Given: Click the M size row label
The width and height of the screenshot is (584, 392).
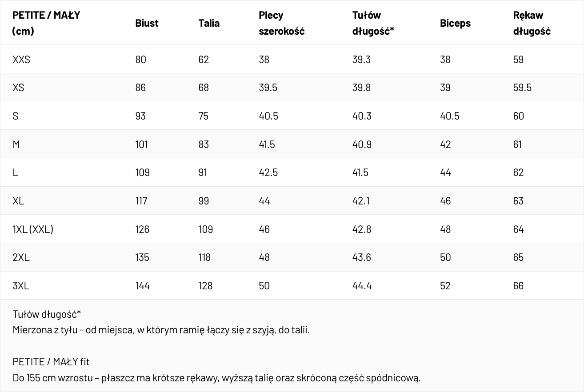Looking at the screenshot, I should pos(16,144).
